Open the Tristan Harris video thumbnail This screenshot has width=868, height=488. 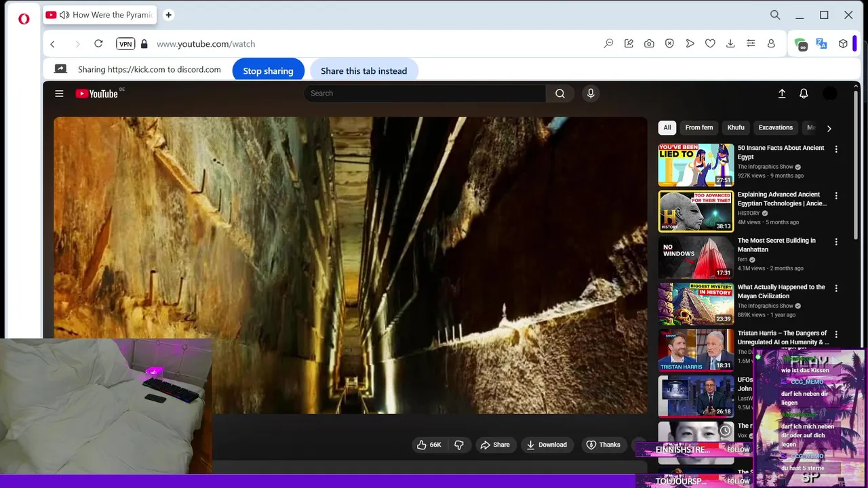click(x=696, y=350)
